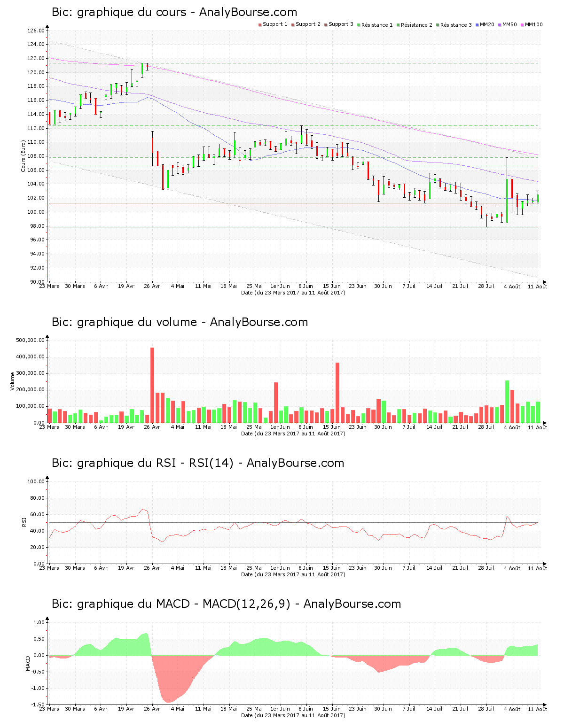This screenshot has width=564, height=728.
Task: Click the date range caption under RSI chart
Action: [x=293, y=574]
